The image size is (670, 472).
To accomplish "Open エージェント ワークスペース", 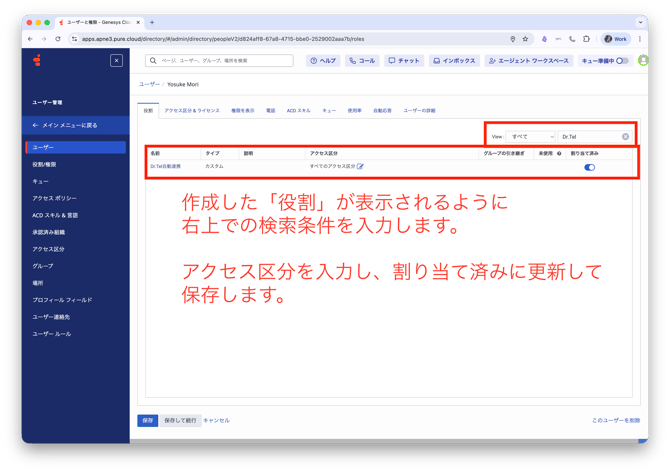I will tap(529, 61).
